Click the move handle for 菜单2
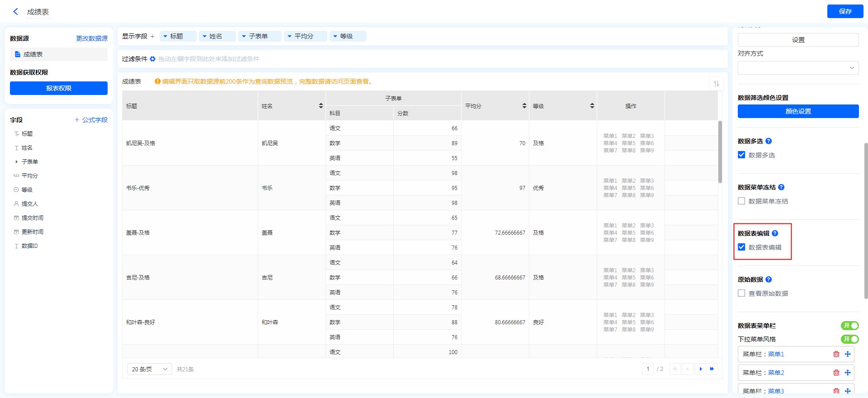Viewport: 868px width, 398px height. pyautogui.click(x=848, y=373)
